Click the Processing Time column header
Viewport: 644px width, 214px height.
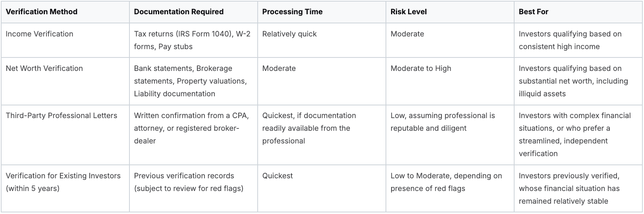292,12
